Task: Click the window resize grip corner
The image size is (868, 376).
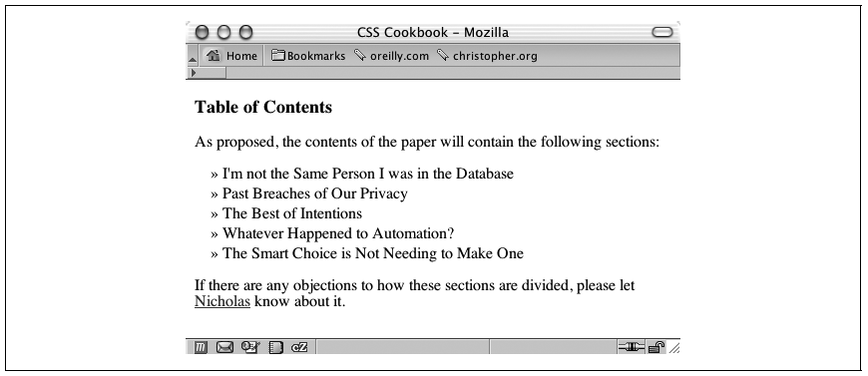Action: click(674, 348)
